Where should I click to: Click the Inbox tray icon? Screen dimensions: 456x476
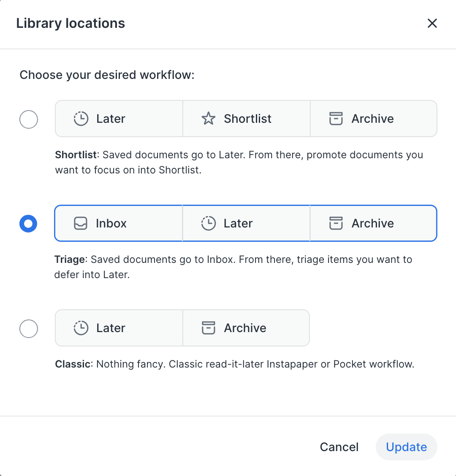point(80,223)
